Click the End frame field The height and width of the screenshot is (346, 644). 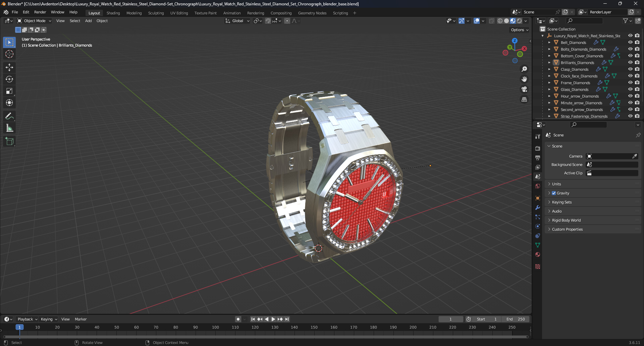516,319
